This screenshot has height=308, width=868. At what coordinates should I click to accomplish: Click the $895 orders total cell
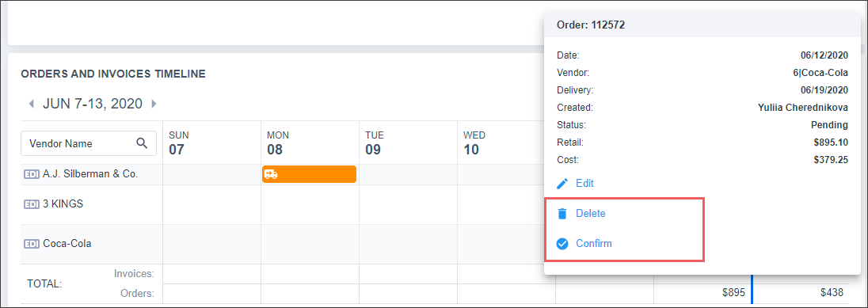(x=733, y=293)
